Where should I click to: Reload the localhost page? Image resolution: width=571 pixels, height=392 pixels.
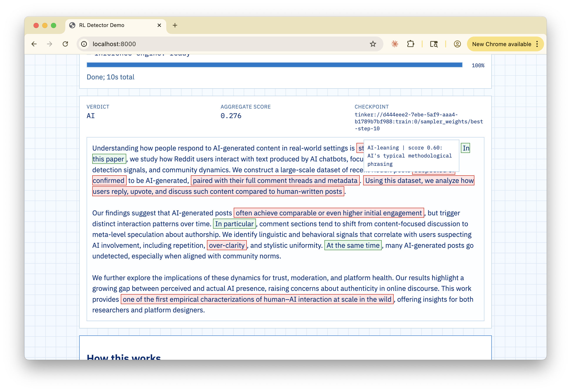coord(65,44)
